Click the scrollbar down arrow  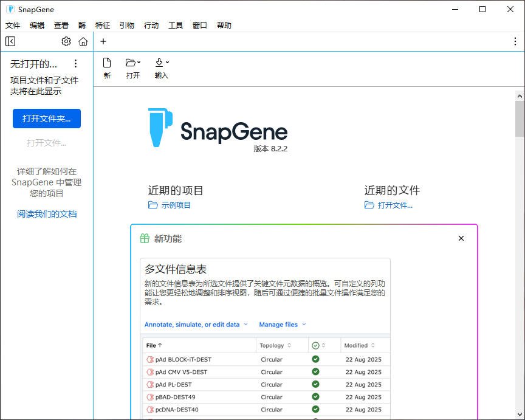tap(520, 415)
